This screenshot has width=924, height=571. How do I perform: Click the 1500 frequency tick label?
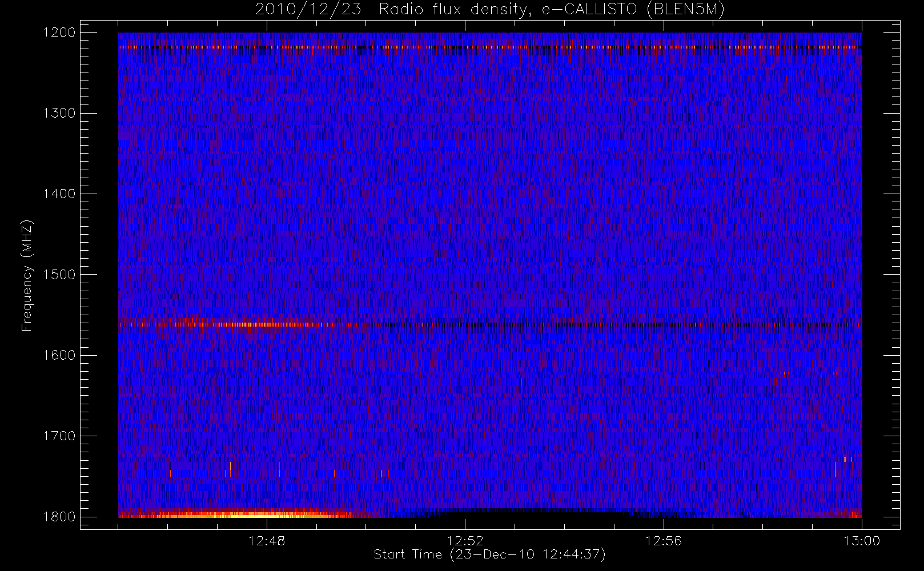click(x=59, y=275)
